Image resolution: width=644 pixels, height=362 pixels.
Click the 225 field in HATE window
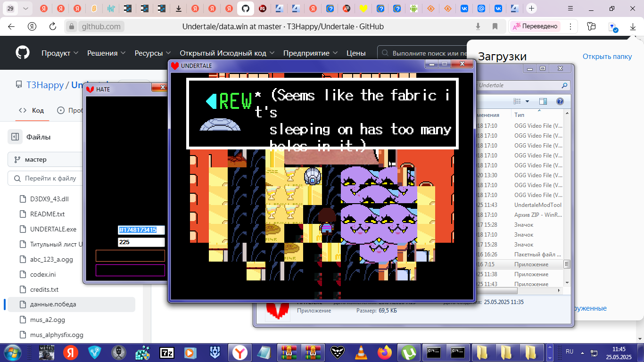[141, 242]
